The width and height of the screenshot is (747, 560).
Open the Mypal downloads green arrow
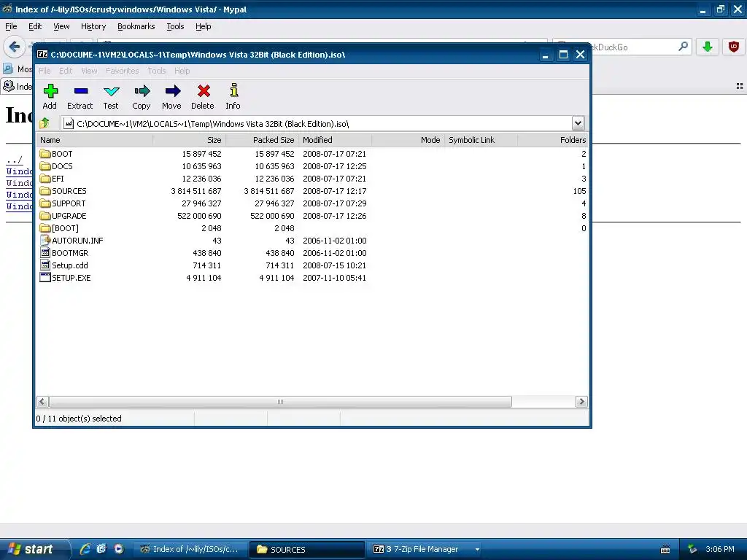708,47
